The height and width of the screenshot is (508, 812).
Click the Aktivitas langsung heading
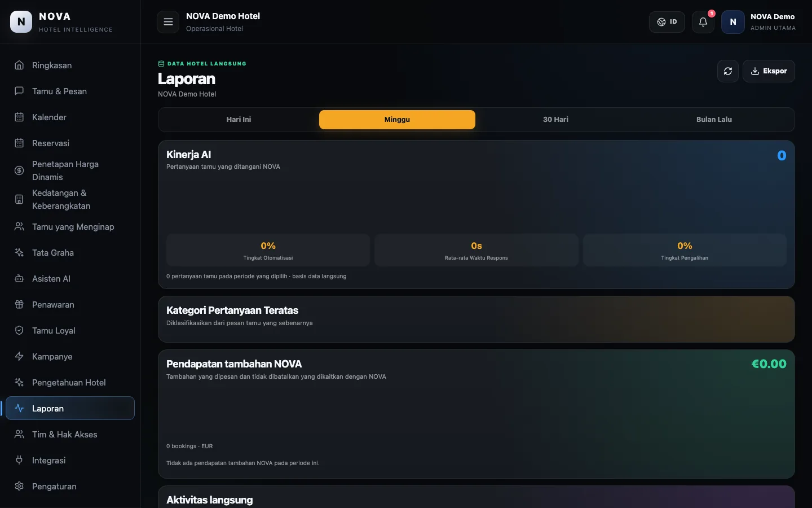[x=210, y=500]
